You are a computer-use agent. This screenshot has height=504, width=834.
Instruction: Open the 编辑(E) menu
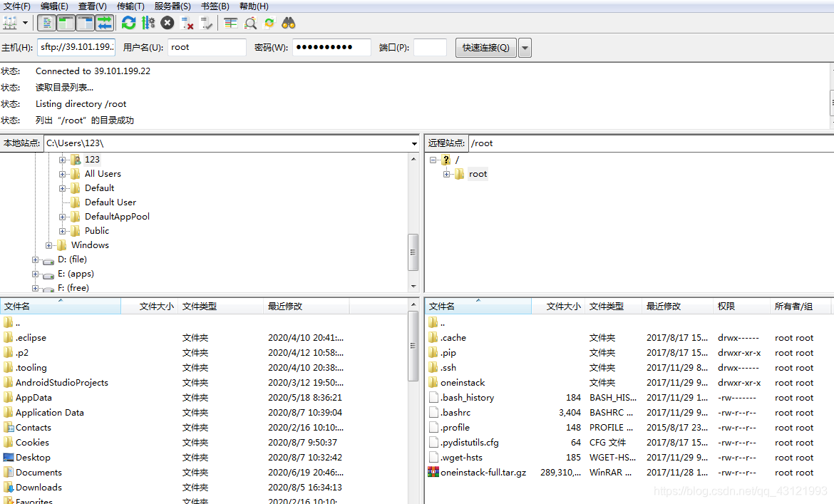pyautogui.click(x=54, y=6)
